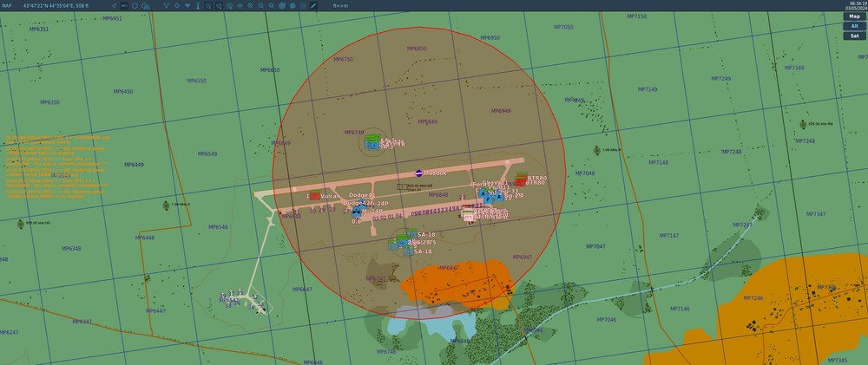Click the MP7149 grid label
868x365 pixels.
(x=648, y=89)
